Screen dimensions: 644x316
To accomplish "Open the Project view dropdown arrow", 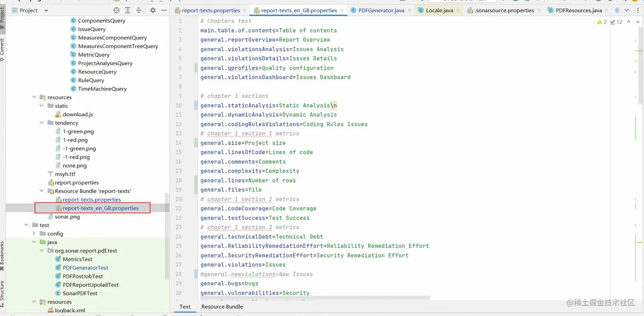I will 45,10.
